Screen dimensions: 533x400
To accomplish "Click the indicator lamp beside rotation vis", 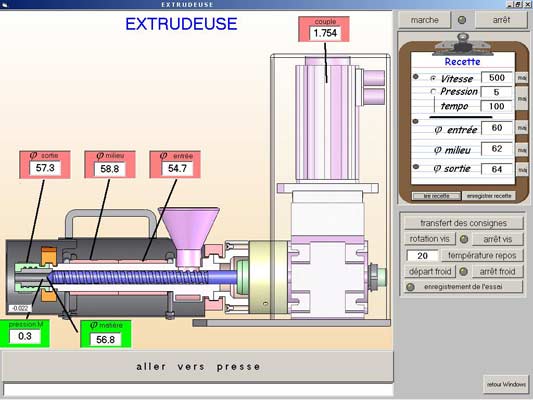I will pos(464,239).
